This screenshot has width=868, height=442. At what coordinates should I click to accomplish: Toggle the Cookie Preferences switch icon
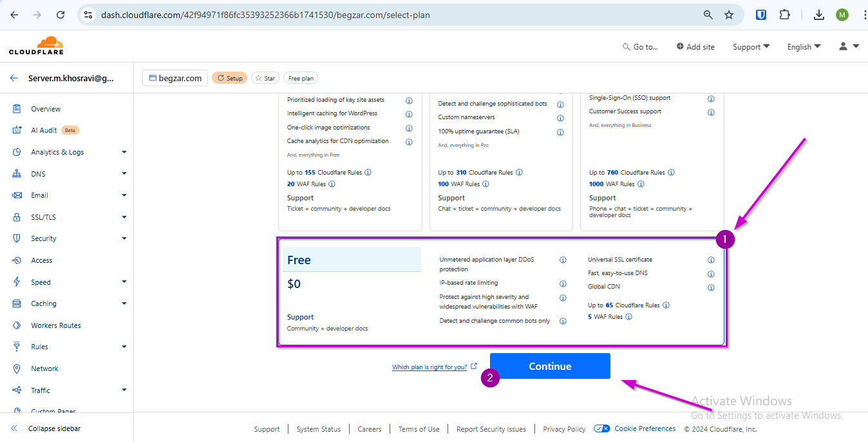click(x=602, y=428)
